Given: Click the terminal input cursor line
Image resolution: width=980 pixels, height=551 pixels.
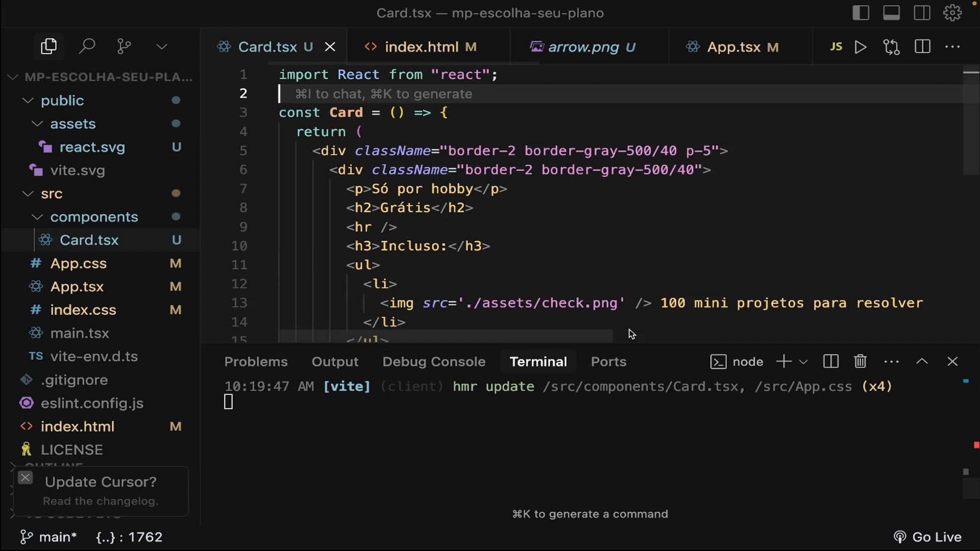Looking at the screenshot, I should click(228, 403).
